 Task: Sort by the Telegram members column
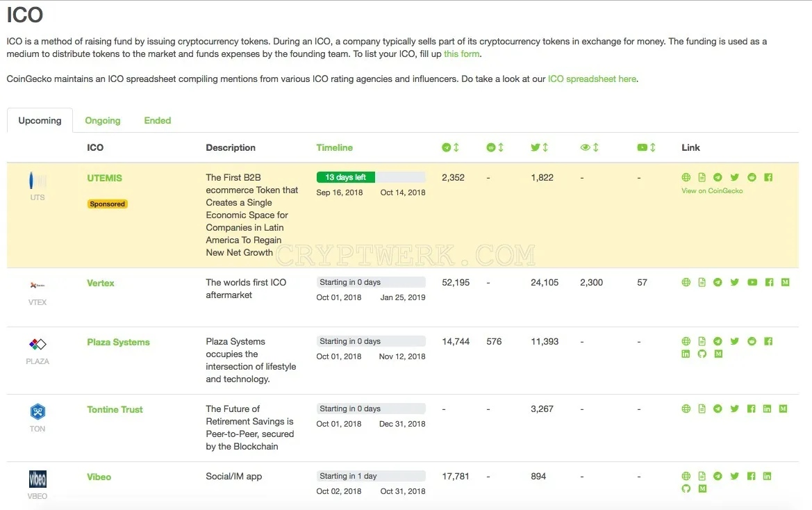(x=450, y=147)
